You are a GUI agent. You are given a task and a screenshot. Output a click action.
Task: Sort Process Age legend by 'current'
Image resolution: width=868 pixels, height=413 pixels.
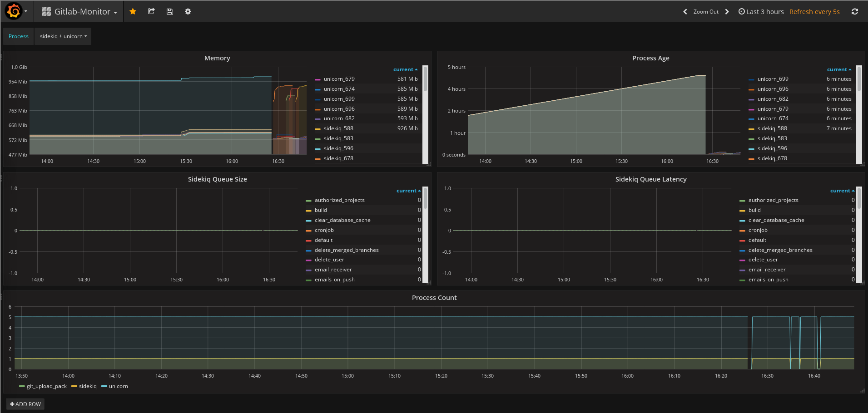(x=839, y=69)
